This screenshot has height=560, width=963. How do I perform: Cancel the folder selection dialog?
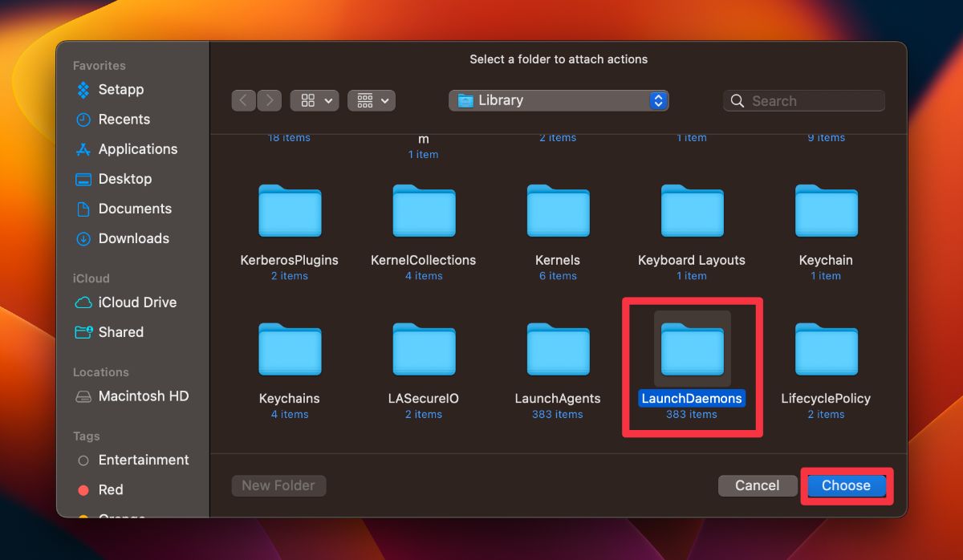pos(757,485)
